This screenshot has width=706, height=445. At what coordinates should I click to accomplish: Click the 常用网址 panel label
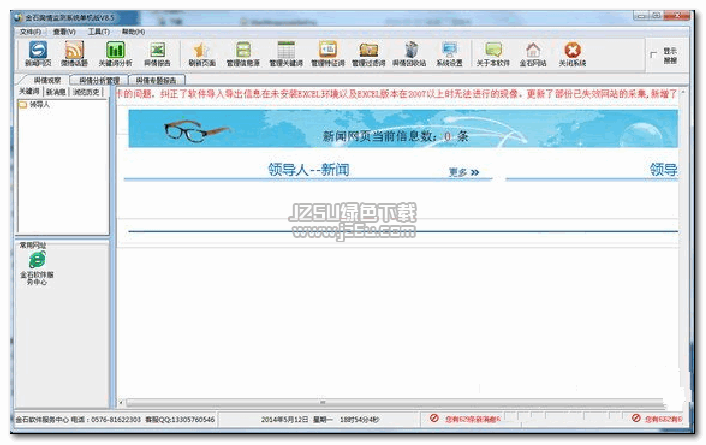tap(32, 245)
